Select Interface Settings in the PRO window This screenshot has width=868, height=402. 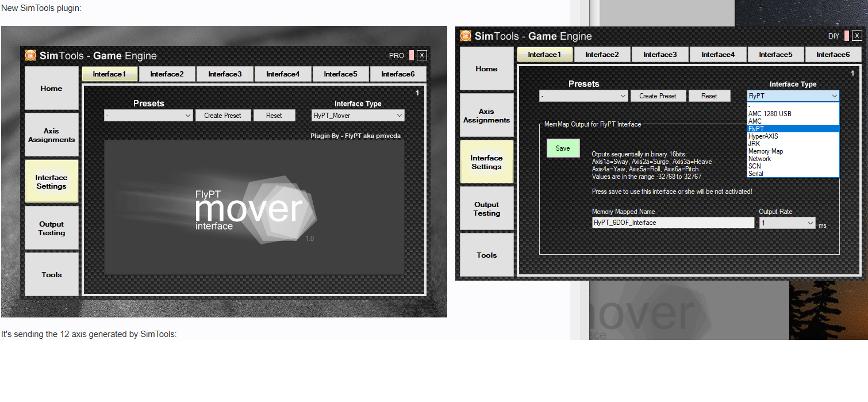pos(52,181)
